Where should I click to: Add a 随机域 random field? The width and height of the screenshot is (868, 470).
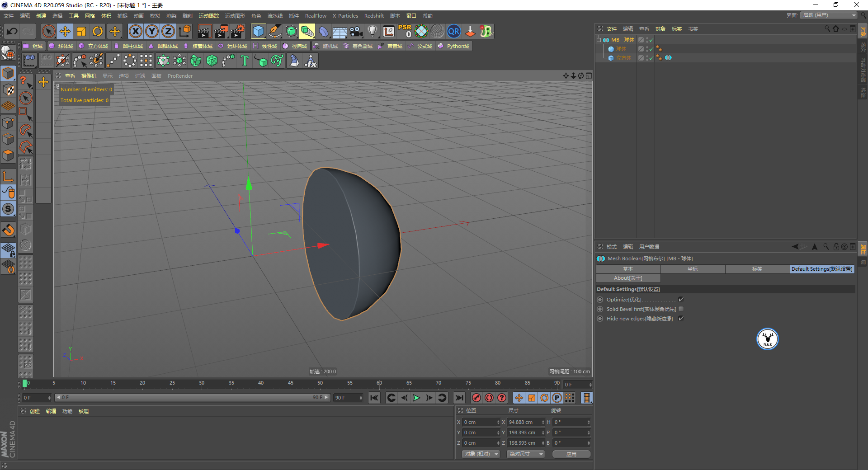pyautogui.click(x=326, y=46)
